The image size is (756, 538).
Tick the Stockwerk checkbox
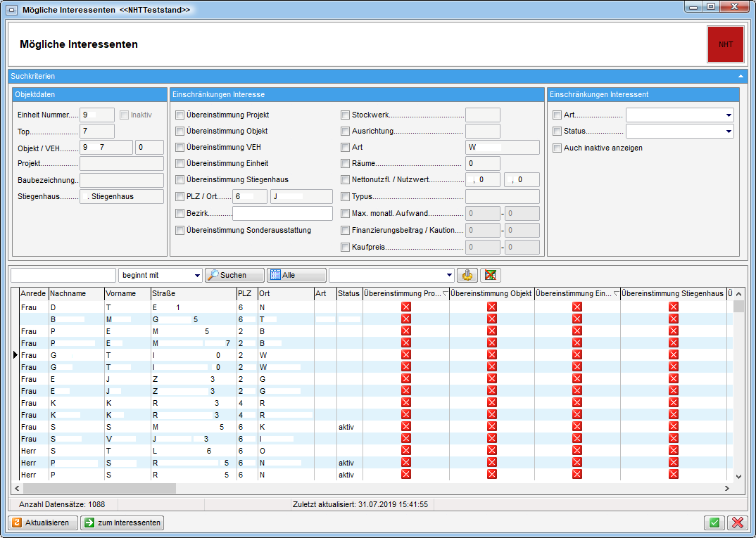pyautogui.click(x=346, y=115)
